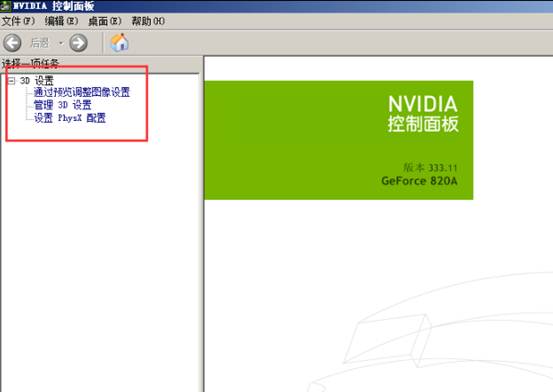Go to the Home page icon

tap(120, 43)
